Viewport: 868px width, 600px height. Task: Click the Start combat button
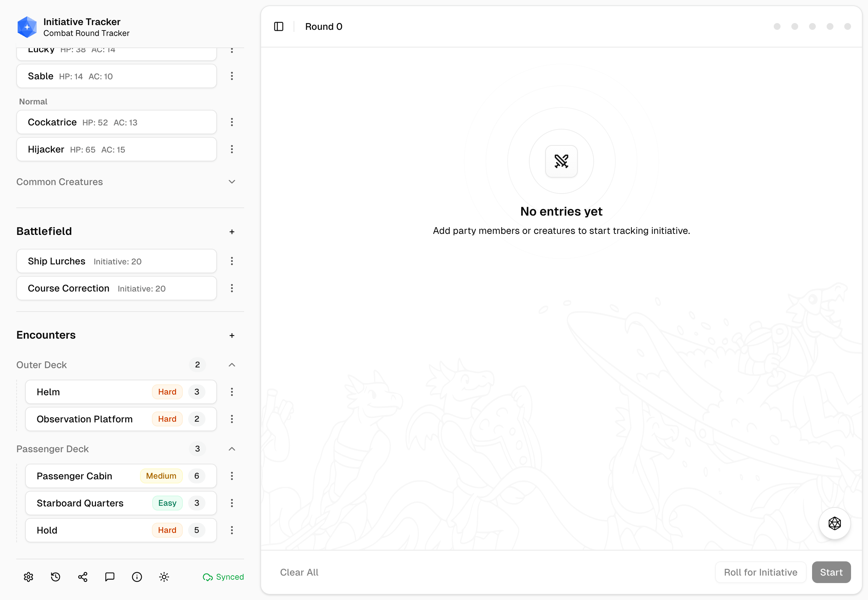(831, 572)
